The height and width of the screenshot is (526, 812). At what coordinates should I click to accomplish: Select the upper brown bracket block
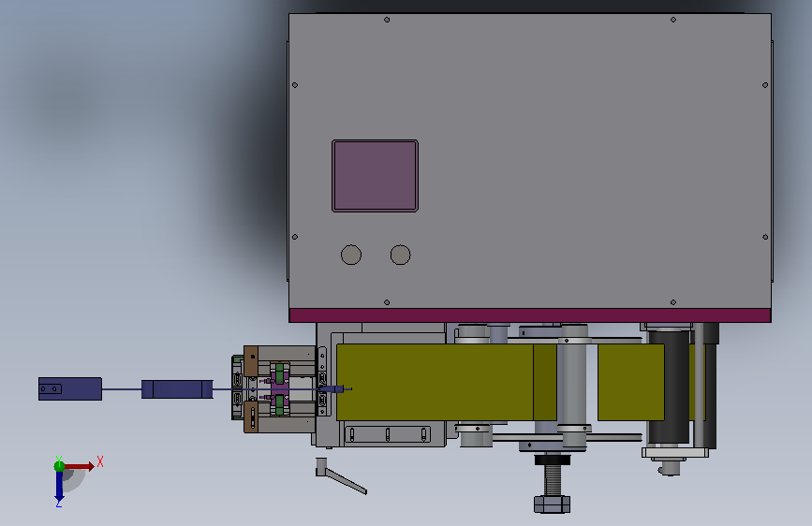251,361
